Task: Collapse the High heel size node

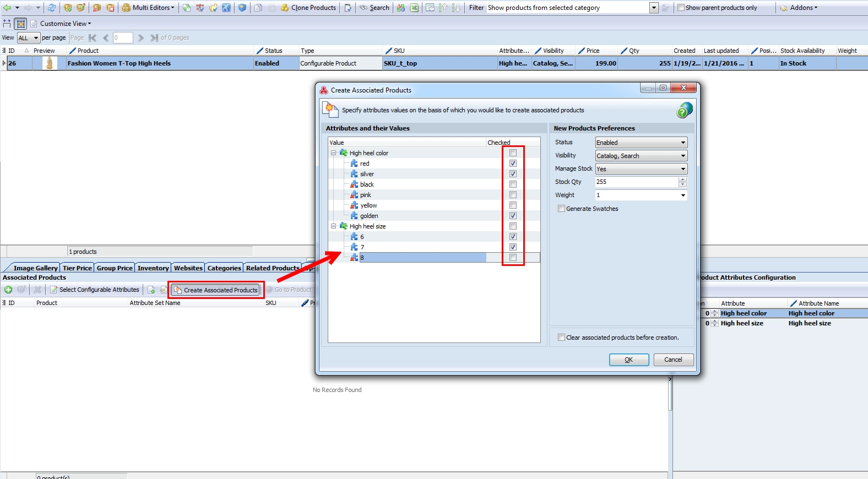Action: (x=333, y=226)
